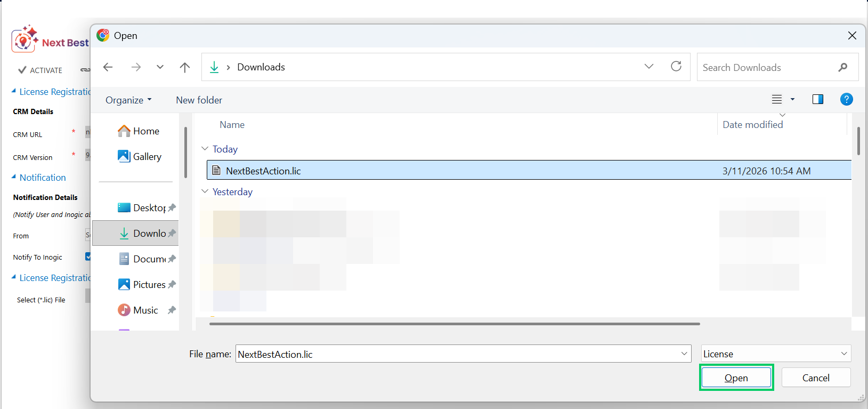Toggle the preview pane icon
Viewport: 868px width, 409px height.
817,99
